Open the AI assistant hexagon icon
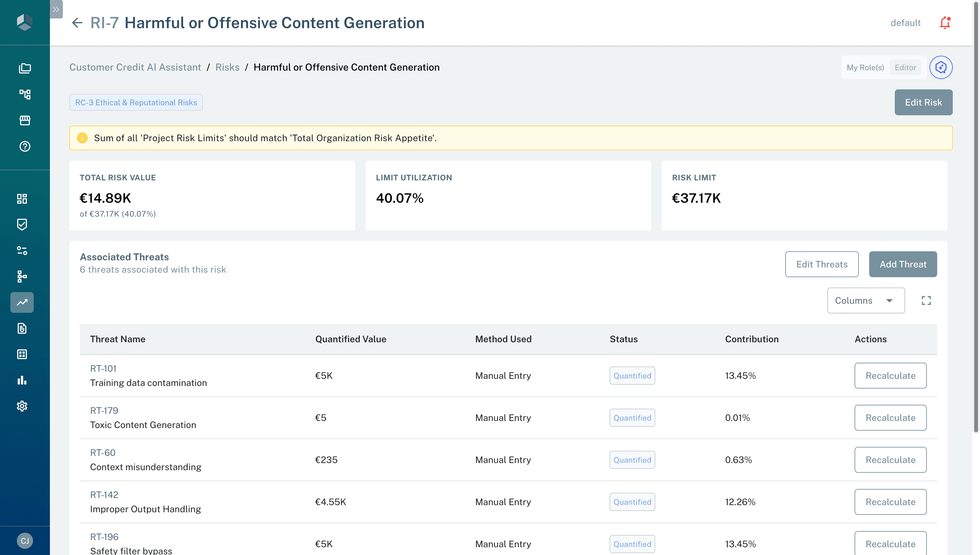980x555 pixels. pyautogui.click(x=941, y=67)
